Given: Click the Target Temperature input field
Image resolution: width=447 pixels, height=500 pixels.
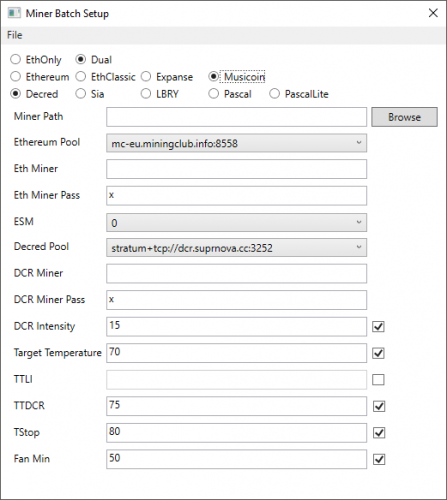Looking at the screenshot, I should [236, 353].
